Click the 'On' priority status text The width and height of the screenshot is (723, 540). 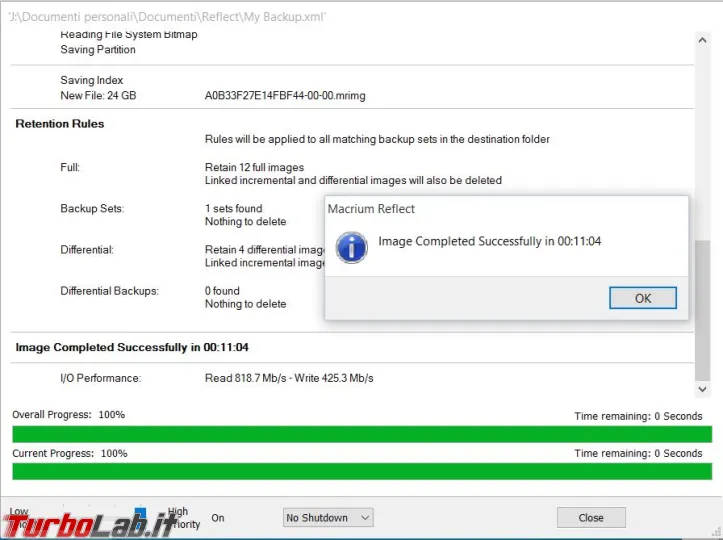(x=218, y=518)
